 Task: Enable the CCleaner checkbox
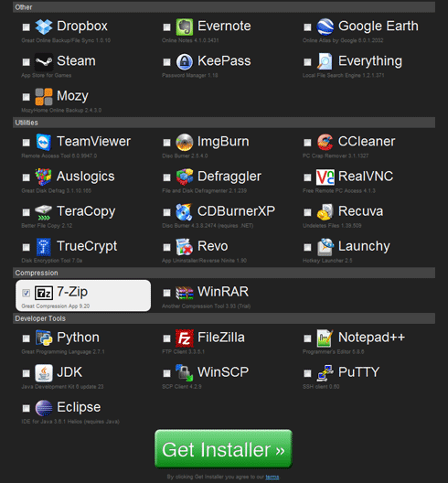click(307, 143)
